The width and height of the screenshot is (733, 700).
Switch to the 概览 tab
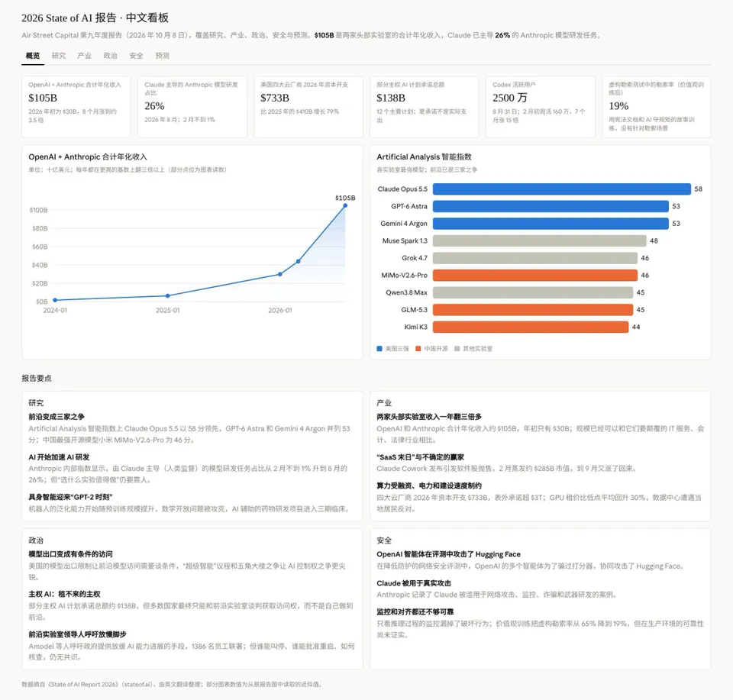(x=33, y=56)
